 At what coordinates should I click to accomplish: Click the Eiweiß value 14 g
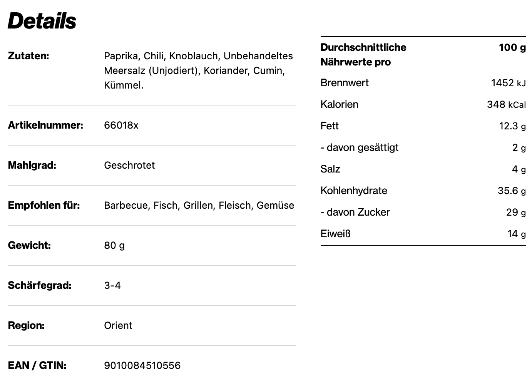516,234
